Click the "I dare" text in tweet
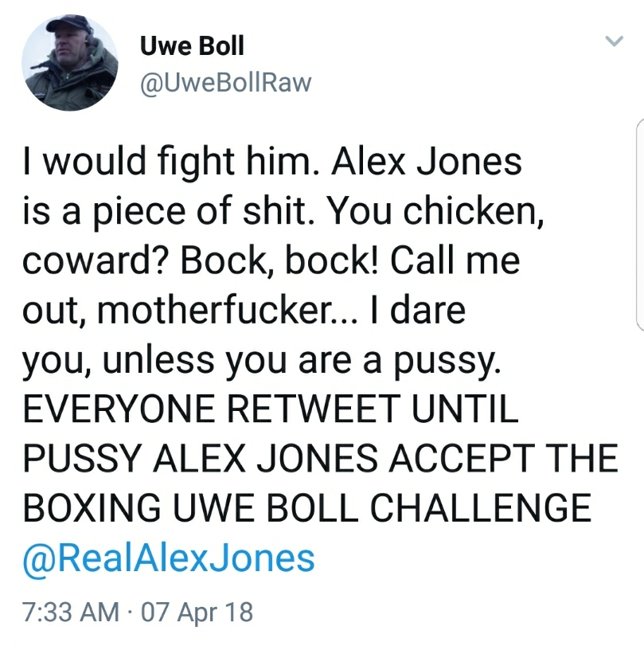 click(418, 310)
